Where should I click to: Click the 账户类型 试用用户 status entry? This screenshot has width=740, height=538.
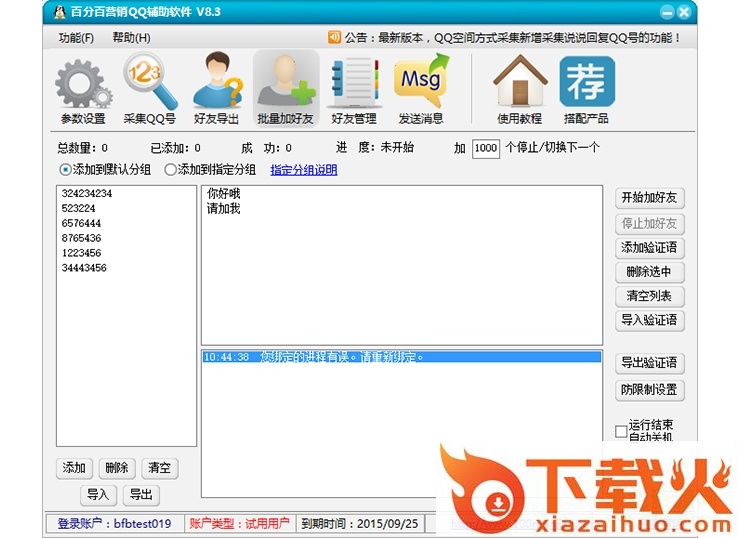[x=239, y=523]
